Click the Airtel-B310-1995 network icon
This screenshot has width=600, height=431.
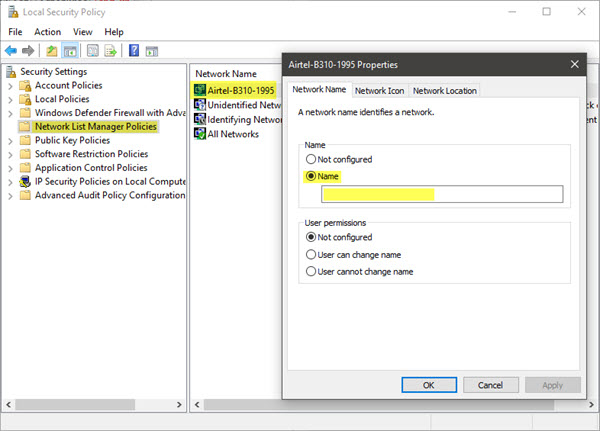(200, 90)
